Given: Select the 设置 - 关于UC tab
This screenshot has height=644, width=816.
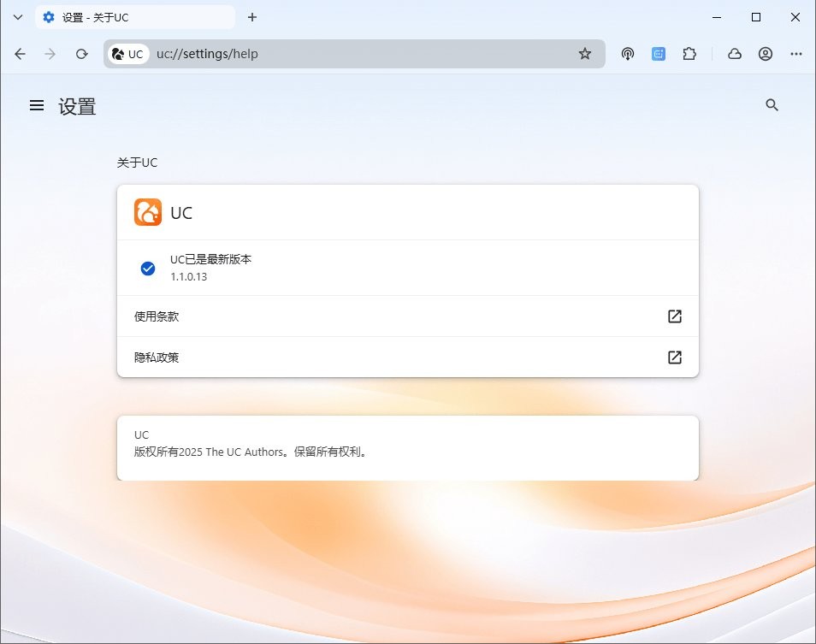Looking at the screenshot, I should pos(135,17).
